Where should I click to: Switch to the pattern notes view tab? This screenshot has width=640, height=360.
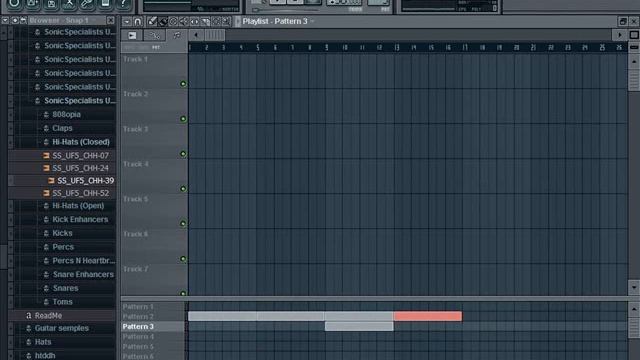tap(176, 36)
